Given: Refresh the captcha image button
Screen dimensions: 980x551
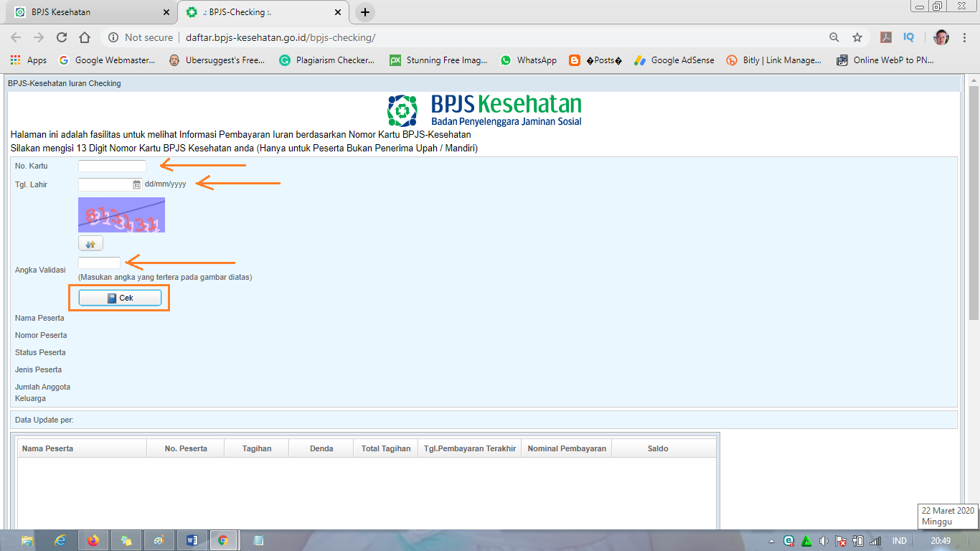Looking at the screenshot, I should click(90, 243).
